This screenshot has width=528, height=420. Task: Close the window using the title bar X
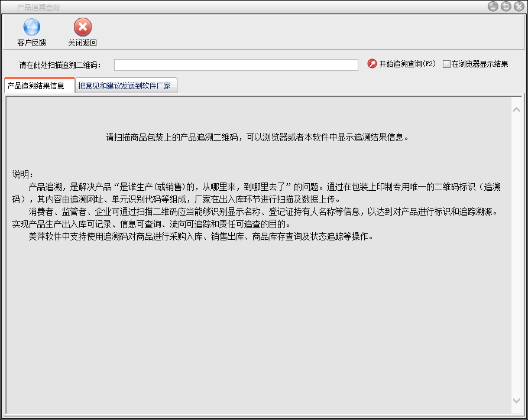pos(519,6)
